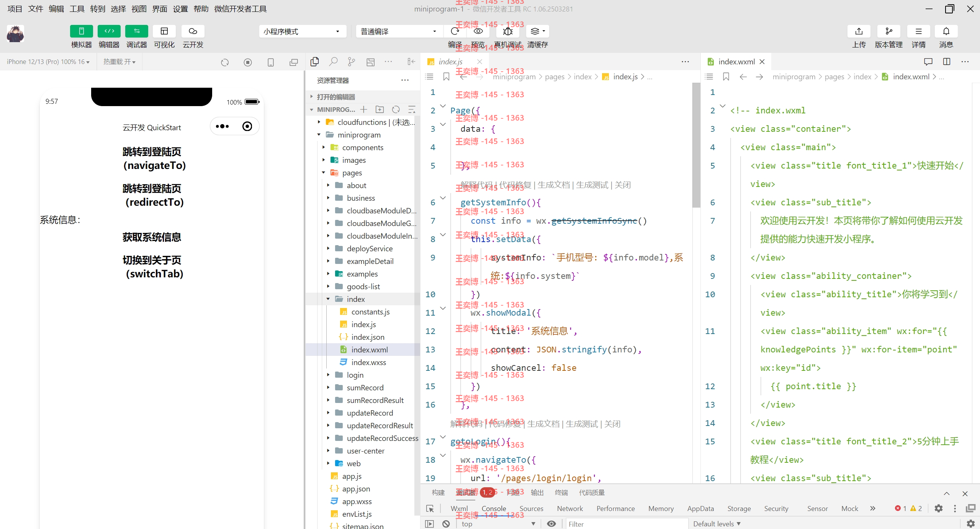
Task: Open the hot reload (热重载) dropdown
Action: click(119, 62)
